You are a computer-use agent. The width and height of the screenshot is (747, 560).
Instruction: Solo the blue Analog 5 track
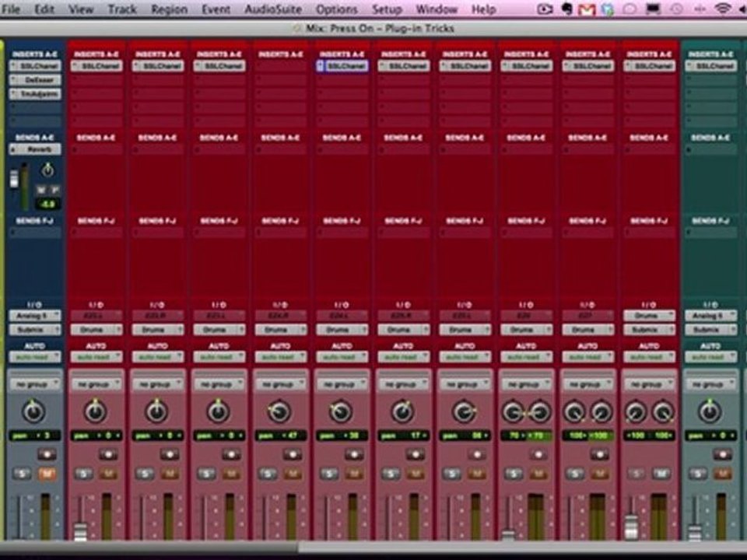[x=23, y=474]
